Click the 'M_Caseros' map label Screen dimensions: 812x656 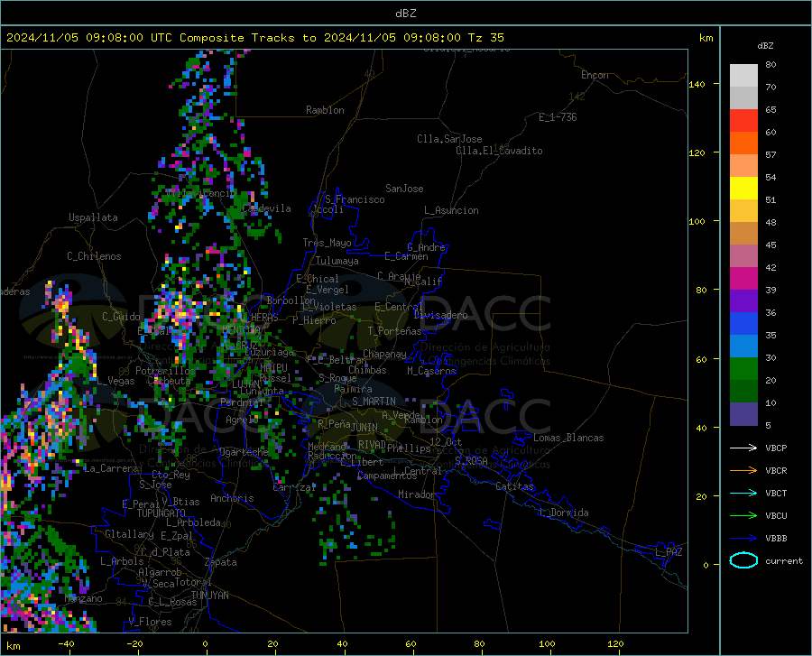tap(431, 371)
